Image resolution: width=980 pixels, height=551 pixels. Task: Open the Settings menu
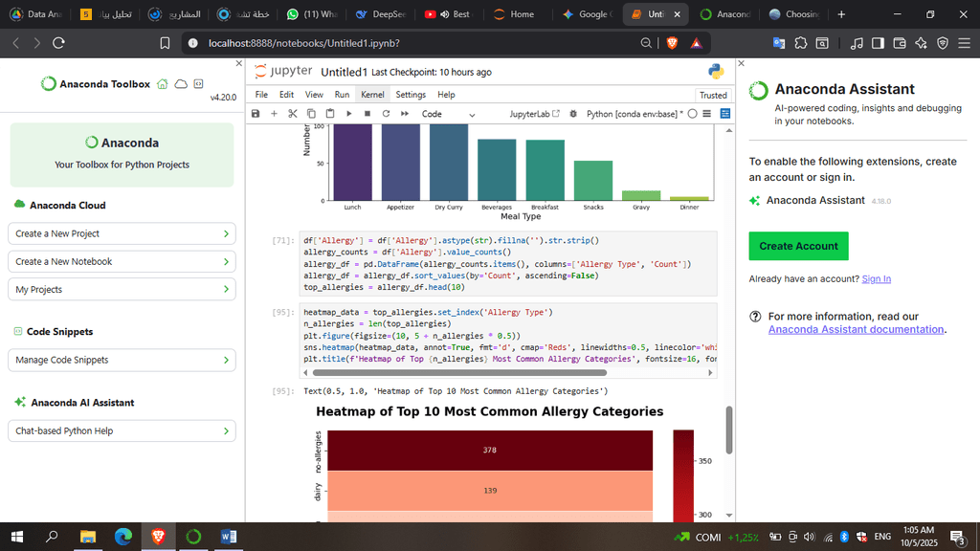pyautogui.click(x=411, y=95)
